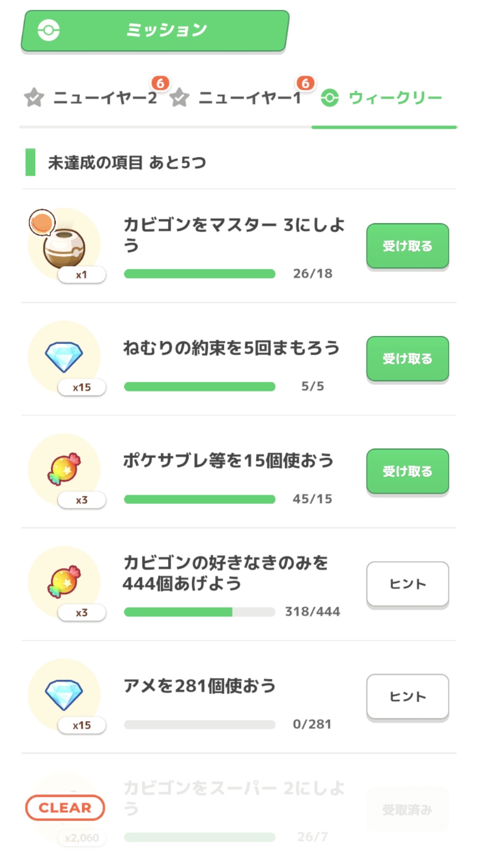Tap the star icon beside ニューイヤー2

pyautogui.click(x=34, y=99)
